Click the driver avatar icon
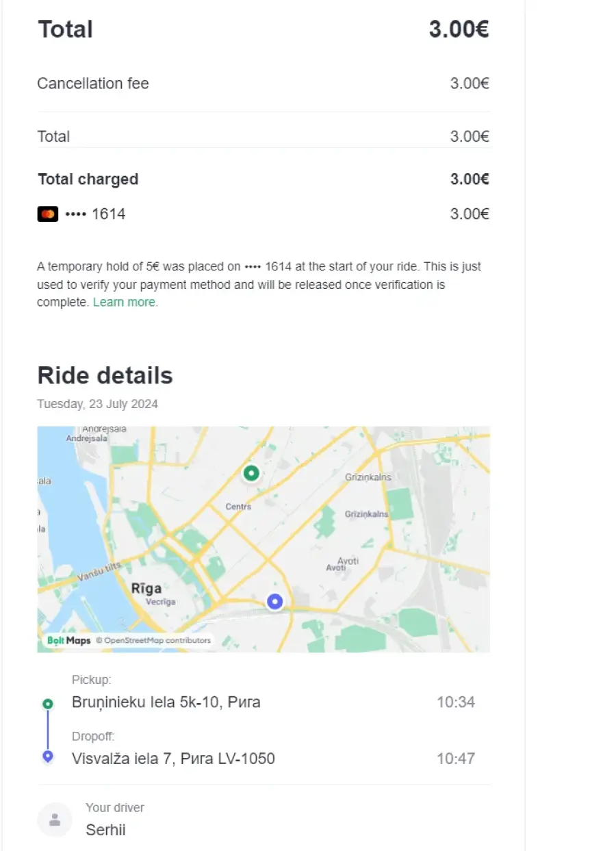 55,820
